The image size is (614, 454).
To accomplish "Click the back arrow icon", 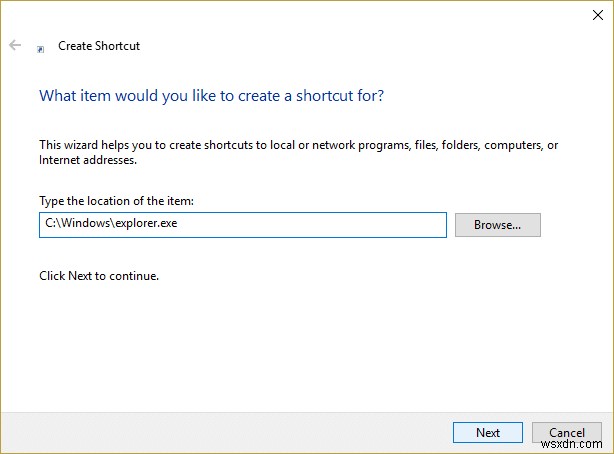I will [15, 46].
